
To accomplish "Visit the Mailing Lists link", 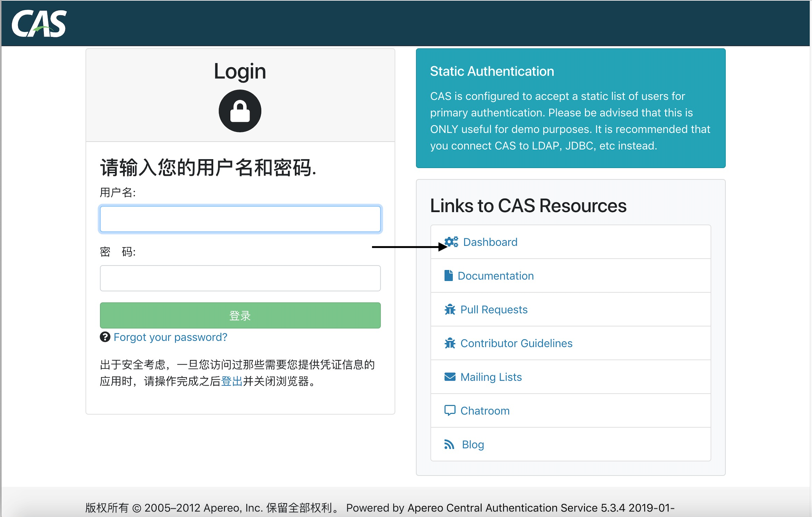I will coord(491,377).
